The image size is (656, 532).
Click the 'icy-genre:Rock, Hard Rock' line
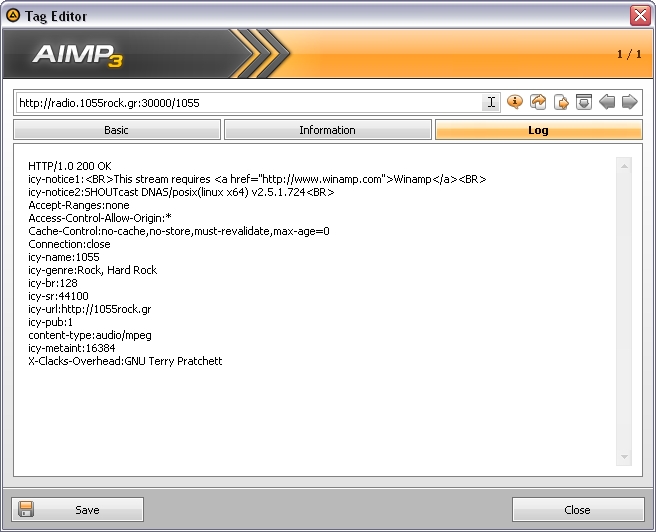pyautogui.click(x=92, y=270)
